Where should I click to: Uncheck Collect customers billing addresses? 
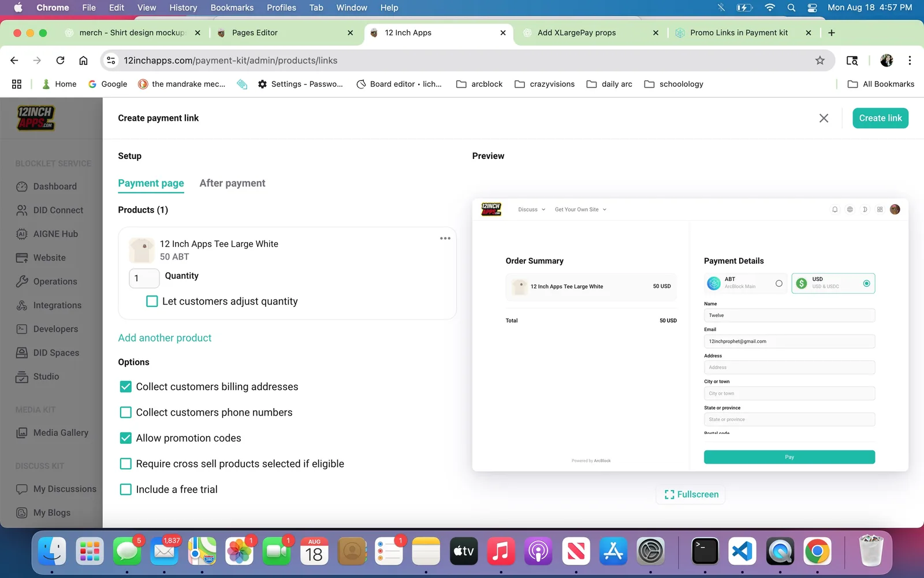point(125,387)
